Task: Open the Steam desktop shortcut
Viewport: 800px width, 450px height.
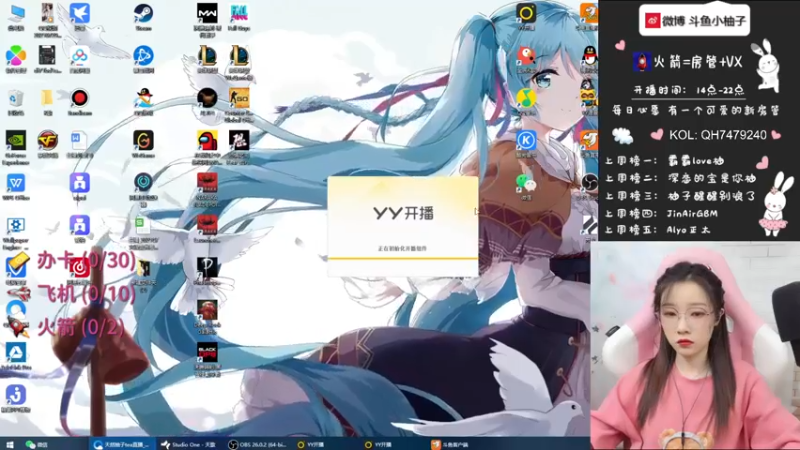Action: pyautogui.click(x=143, y=13)
